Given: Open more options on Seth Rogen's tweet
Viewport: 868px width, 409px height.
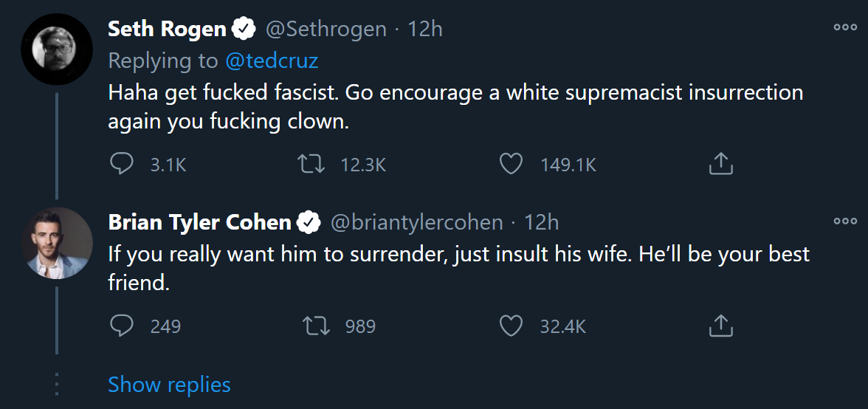Looking at the screenshot, I should (845, 27).
